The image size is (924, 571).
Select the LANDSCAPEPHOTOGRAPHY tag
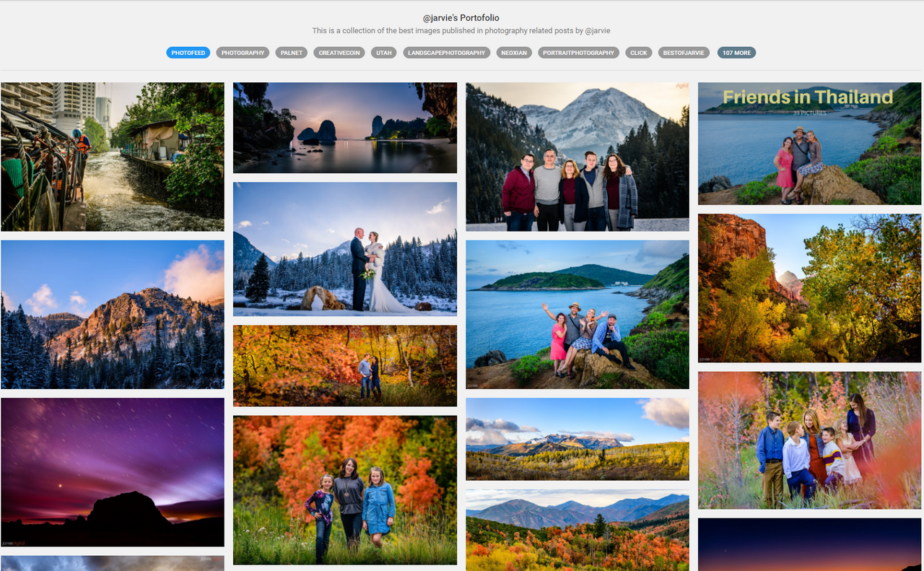447,53
